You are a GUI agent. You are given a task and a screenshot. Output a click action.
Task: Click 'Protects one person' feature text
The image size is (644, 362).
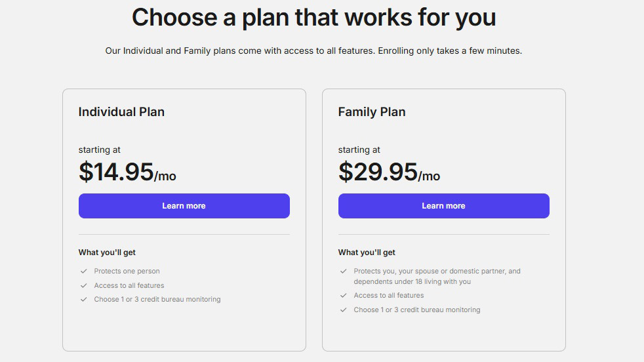coord(127,271)
